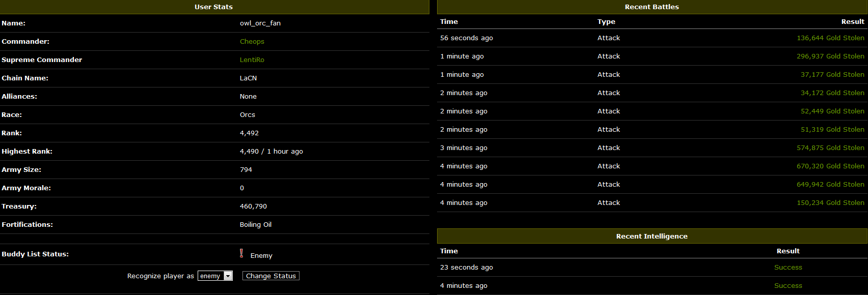Click the 51,319 Gold Stolen link
868x295 pixels.
(x=832, y=130)
